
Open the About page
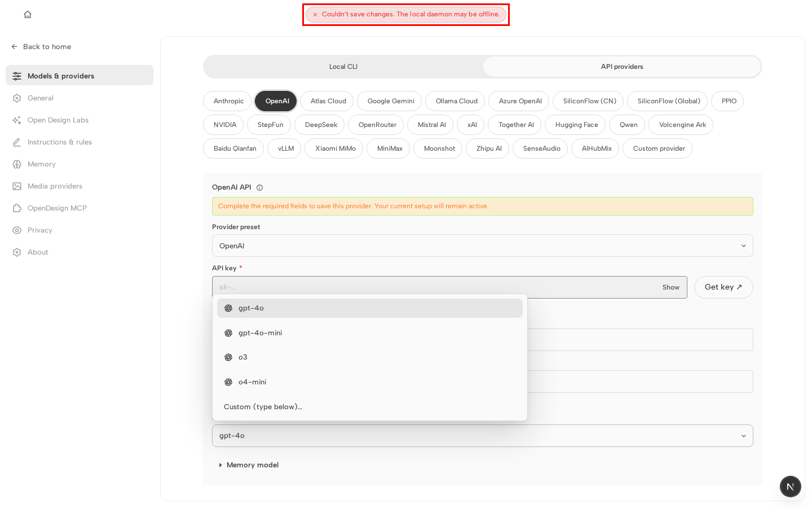tap(80, 252)
